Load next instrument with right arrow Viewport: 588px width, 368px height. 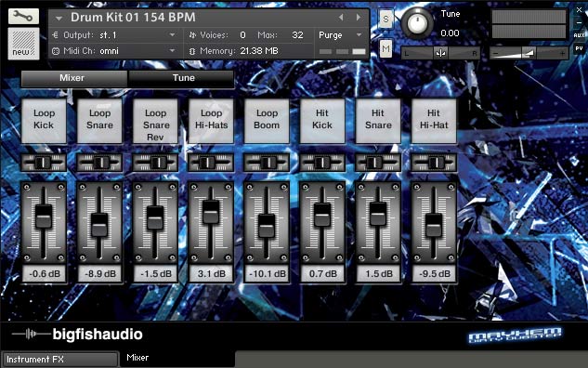(359, 18)
